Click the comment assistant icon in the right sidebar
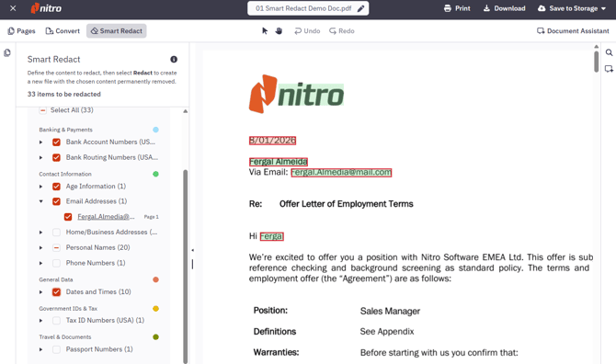 click(609, 69)
